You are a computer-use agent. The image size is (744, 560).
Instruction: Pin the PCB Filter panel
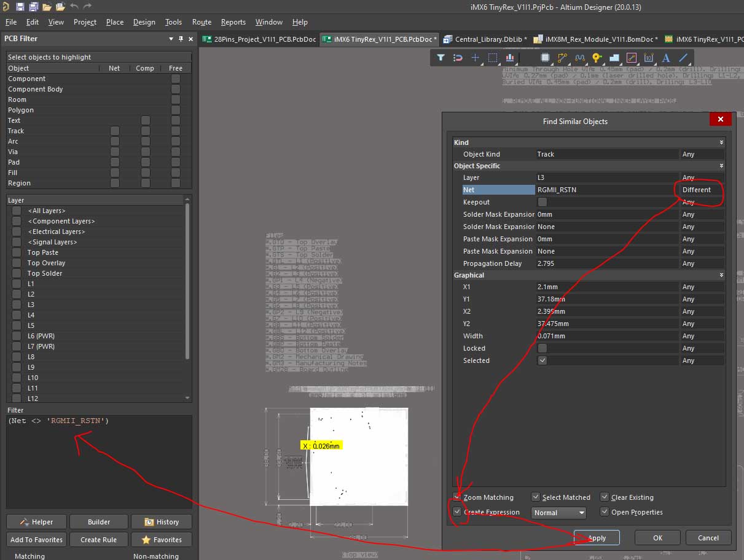point(181,39)
